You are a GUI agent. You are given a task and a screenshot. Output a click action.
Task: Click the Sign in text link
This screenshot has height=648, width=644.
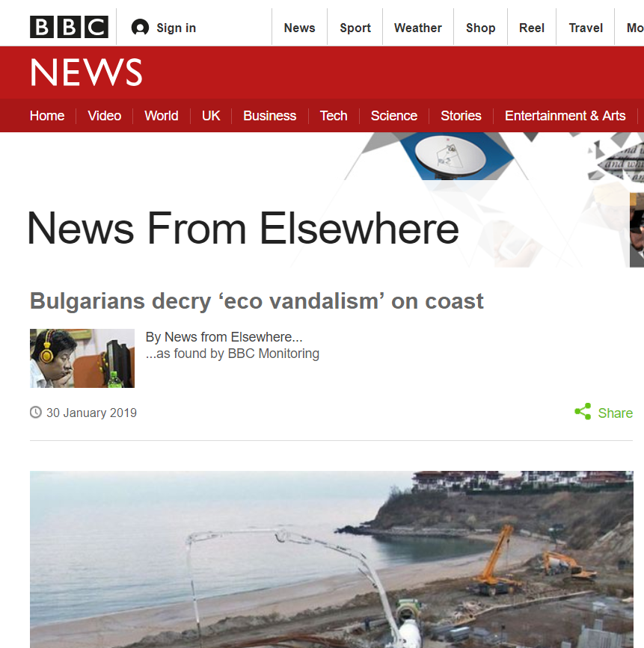[x=177, y=28]
